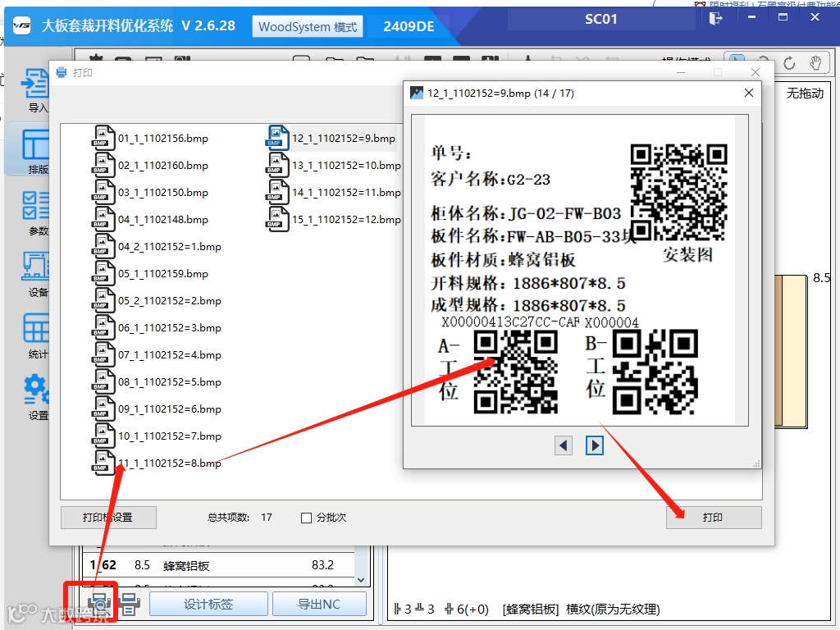Click the 设计标签 design label button
The width and height of the screenshot is (840, 630).
coord(208,605)
